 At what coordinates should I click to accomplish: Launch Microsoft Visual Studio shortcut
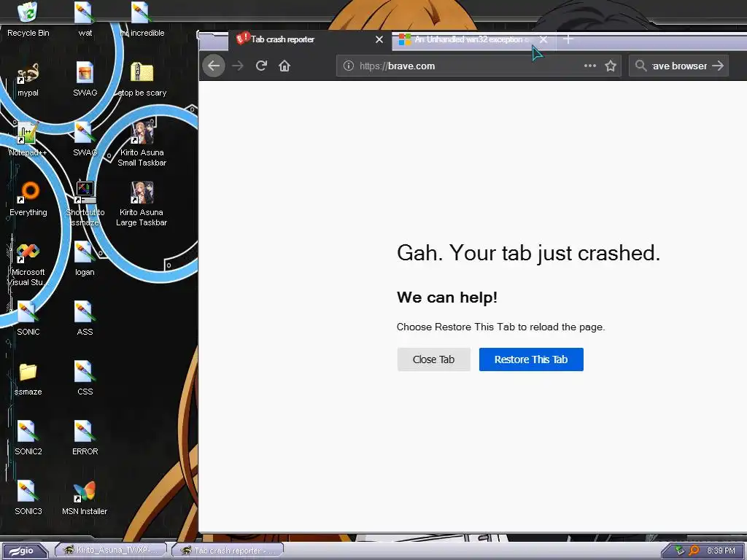coord(28,263)
